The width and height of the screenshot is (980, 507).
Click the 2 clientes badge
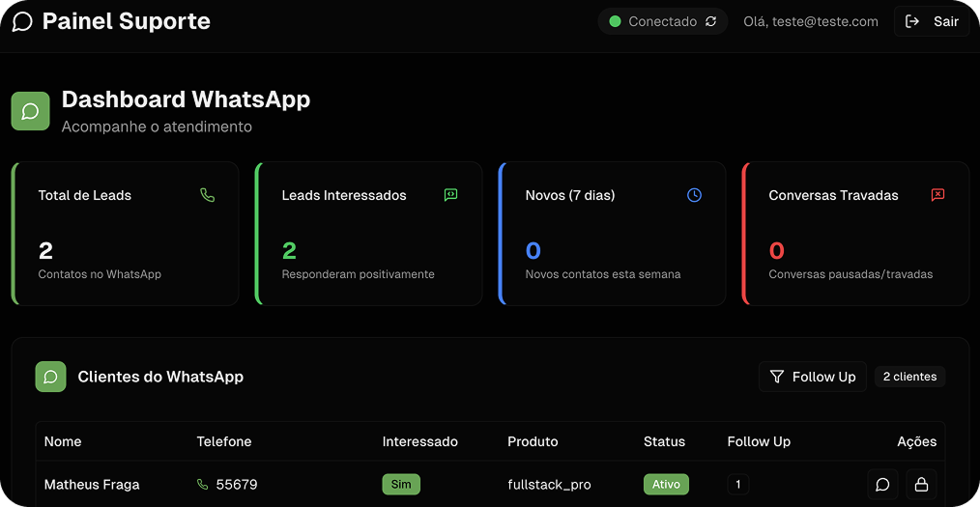click(x=909, y=377)
